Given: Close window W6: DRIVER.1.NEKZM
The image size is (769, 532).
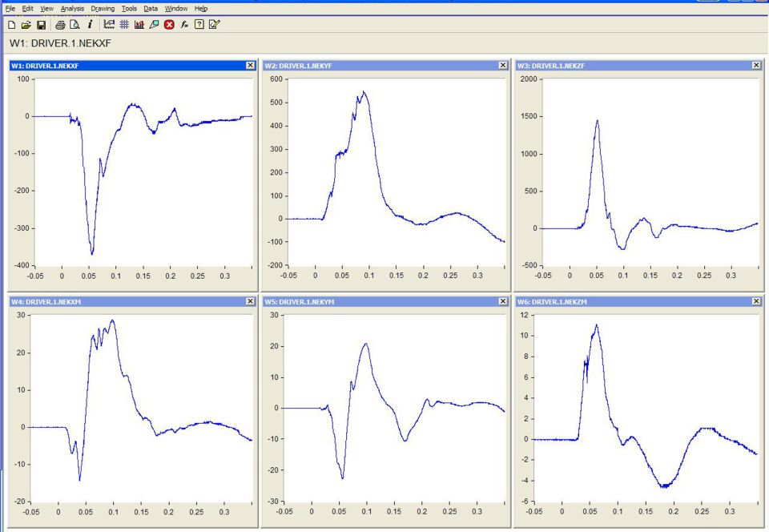Looking at the screenshot, I should tap(756, 301).
